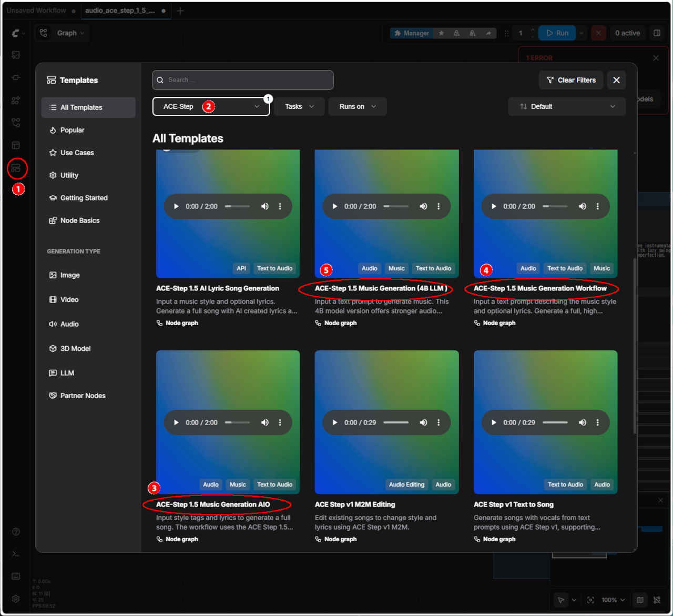Viewport: 673px width, 616px height.
Task: Close the Templates dialog with X
Action: pos(616,80)
